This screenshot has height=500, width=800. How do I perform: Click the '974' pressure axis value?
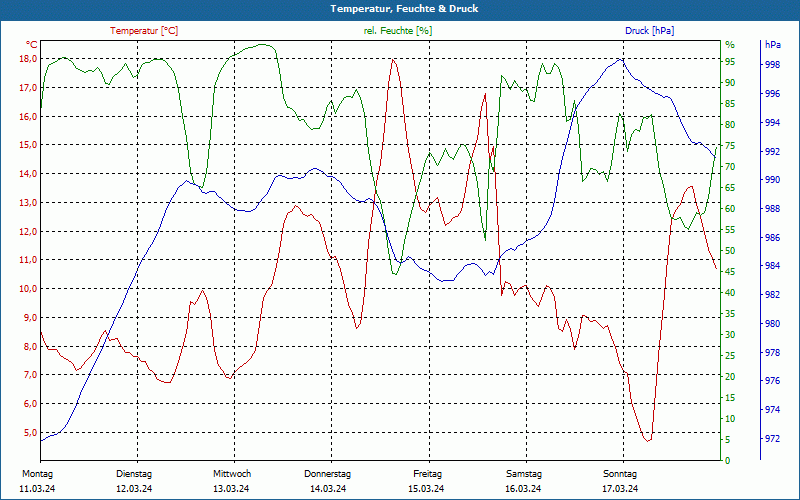(772, 410)
